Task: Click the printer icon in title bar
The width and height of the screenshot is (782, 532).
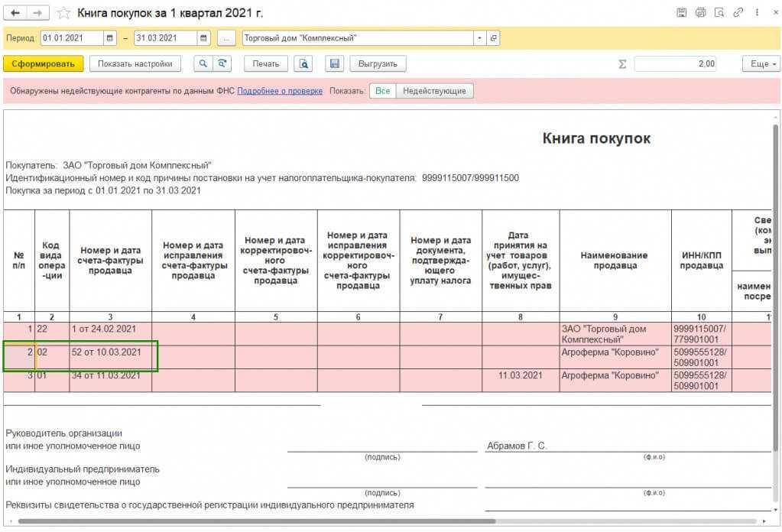Action: (x=700, y=13)
